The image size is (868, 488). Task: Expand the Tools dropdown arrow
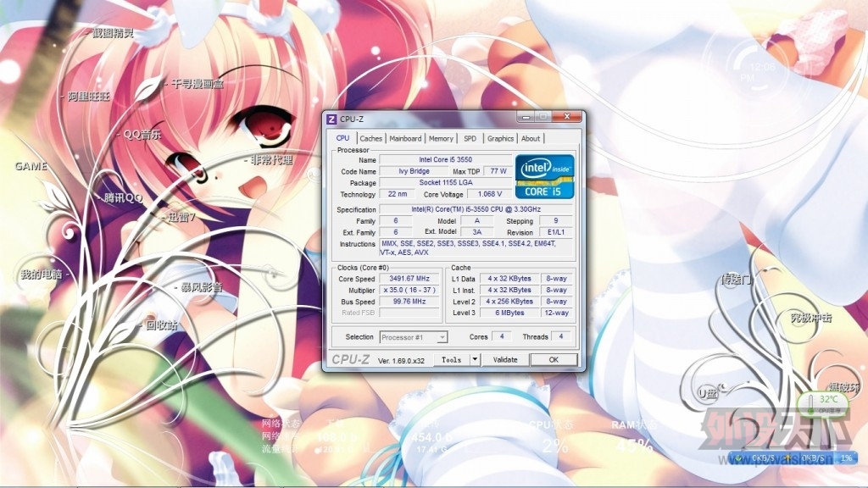475,359
